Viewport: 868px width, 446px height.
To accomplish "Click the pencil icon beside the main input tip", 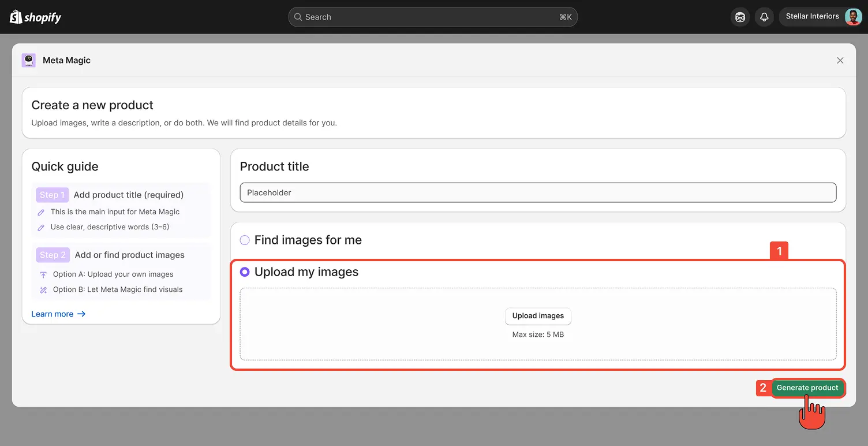I will click(x=40, y=212).
